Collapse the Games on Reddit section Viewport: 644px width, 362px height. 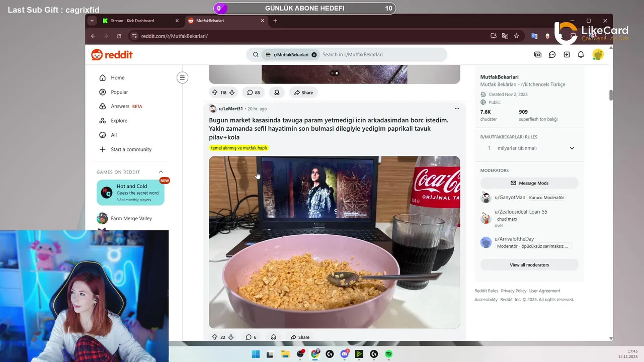pyautogui.click(x=161, y=172)
